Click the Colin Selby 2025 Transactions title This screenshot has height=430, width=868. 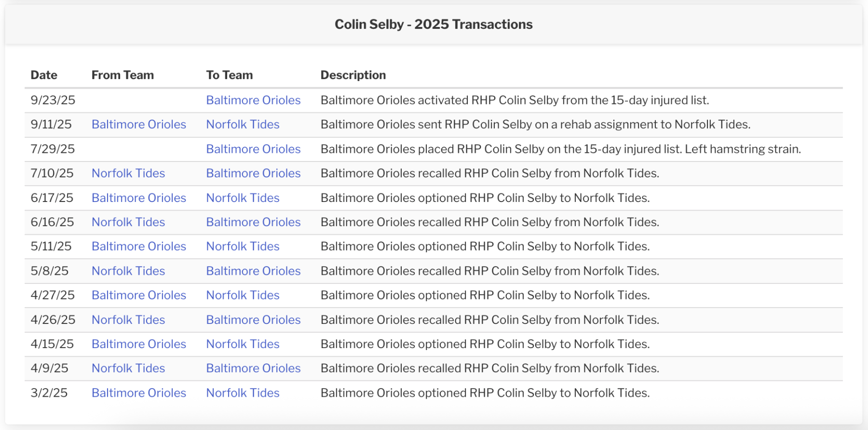434,25
